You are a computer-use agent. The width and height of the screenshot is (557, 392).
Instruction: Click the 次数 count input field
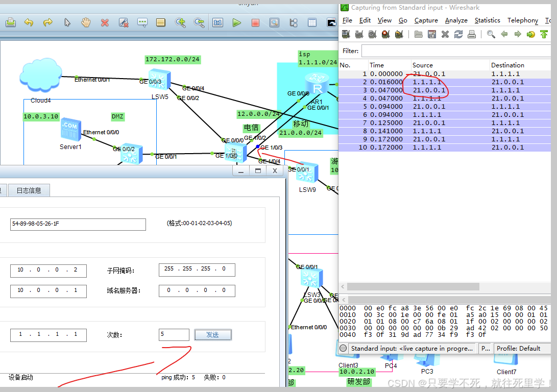pyautogui.click(x=174, y=335)
